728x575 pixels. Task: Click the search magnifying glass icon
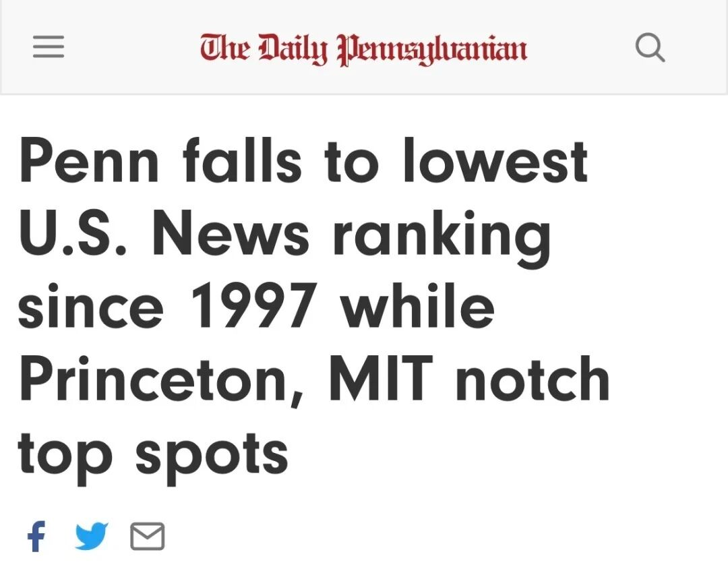point(650,48)
